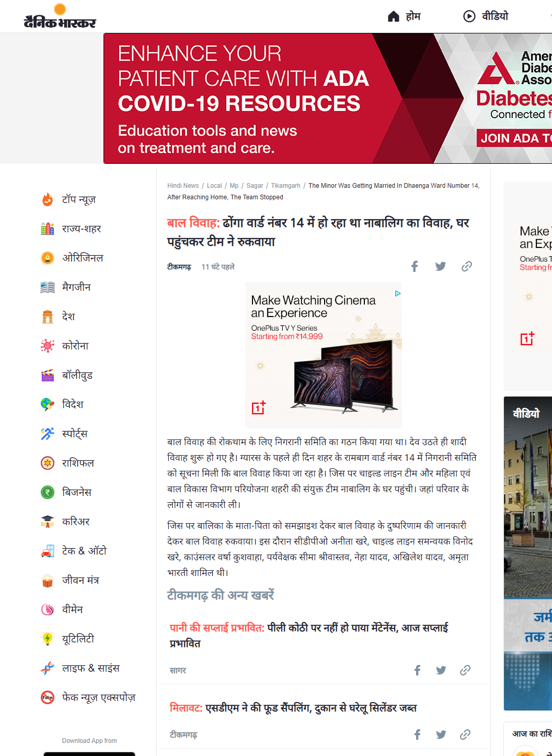
Task: Open the Dainik Bhaskar logo homepage
Action: [x=60, y=16]
